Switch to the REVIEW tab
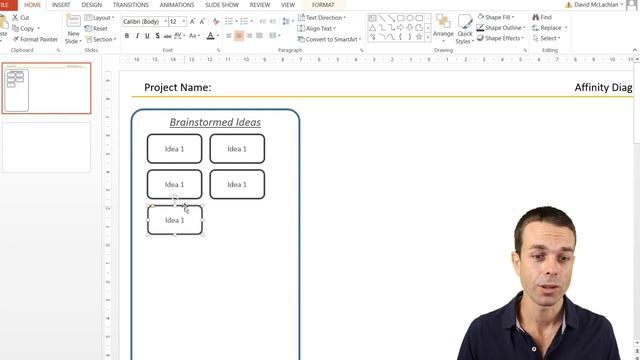640x360 pixels. (260, 5)
